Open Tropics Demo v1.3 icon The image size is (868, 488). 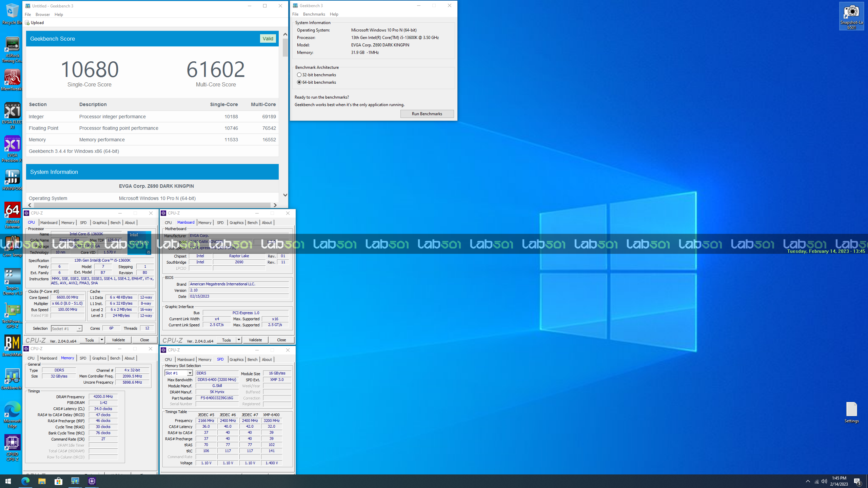coord(12,282)
